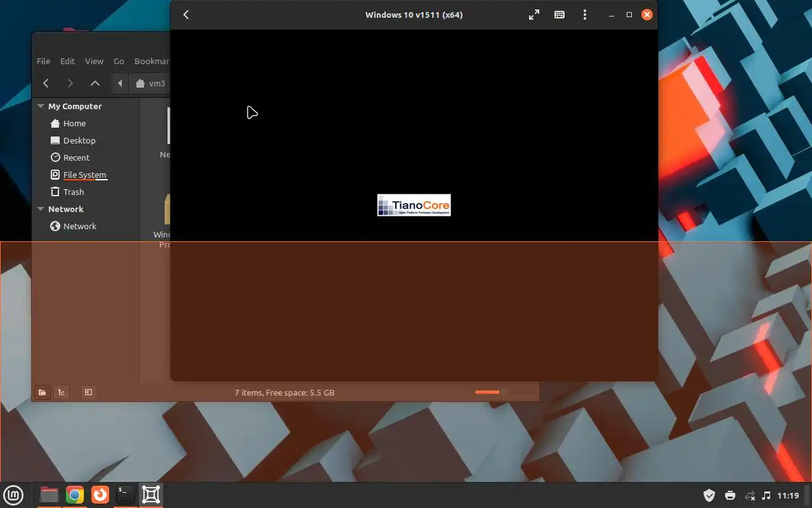Open Go menu in file manager
The width and height of the screenshot is (812, 508).
pos(119,61)
